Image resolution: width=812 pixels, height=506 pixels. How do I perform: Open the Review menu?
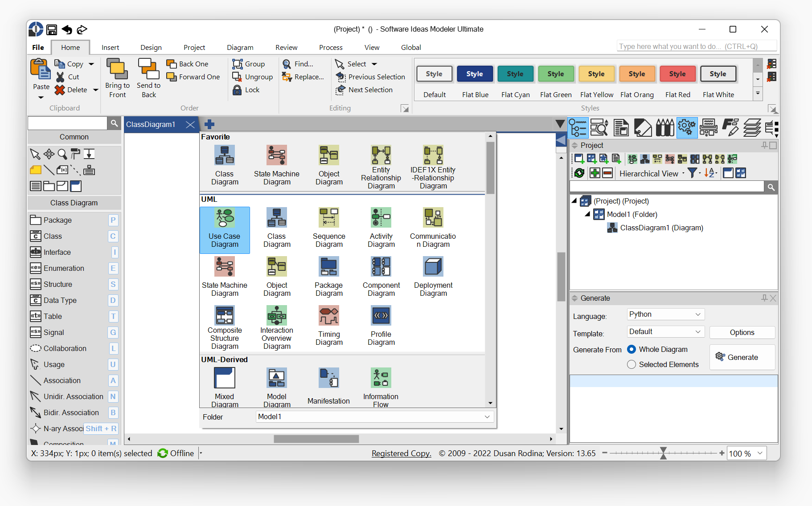pyautogui.click(x=286, y=47)
